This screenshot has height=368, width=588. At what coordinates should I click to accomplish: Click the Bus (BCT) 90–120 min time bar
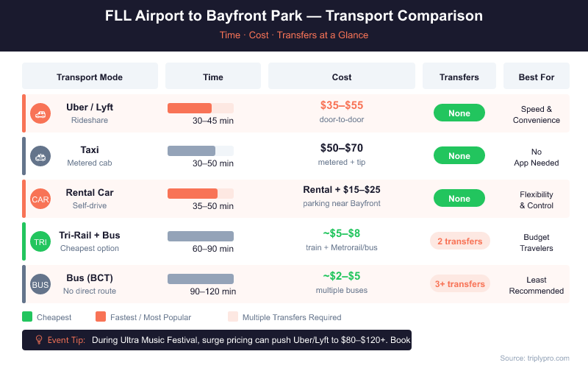tap(200, 279)
